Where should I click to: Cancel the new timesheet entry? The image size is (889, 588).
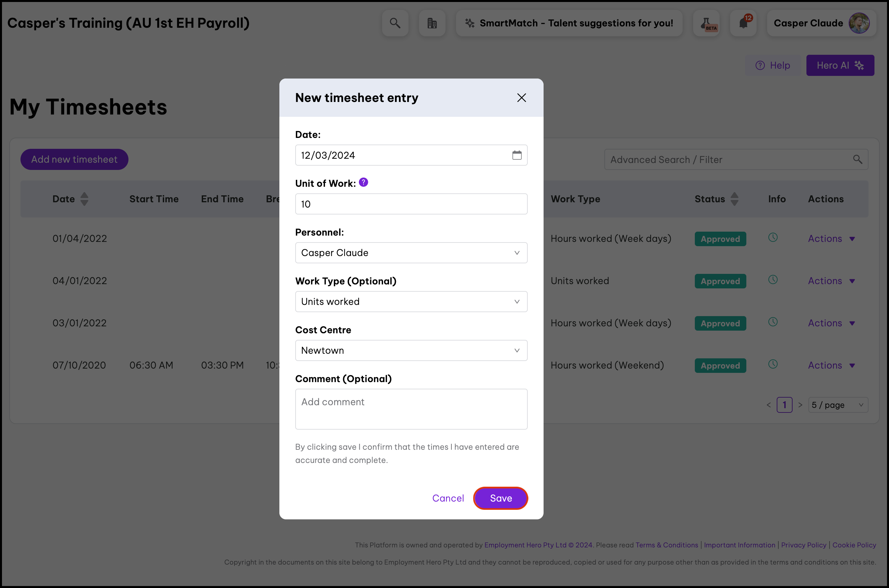(x=448, y=498)
